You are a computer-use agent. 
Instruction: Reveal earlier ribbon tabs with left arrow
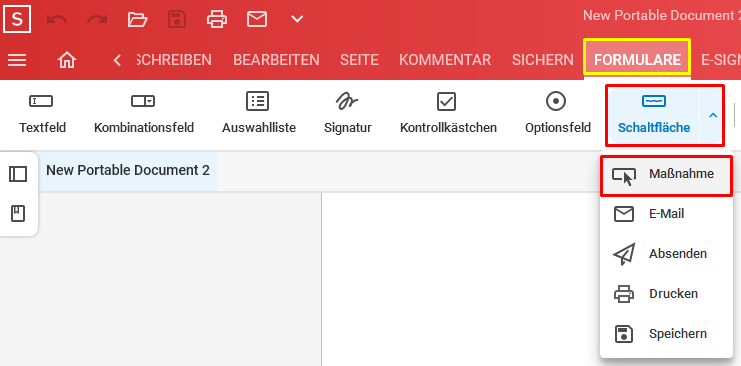click(x=117, y=60)
